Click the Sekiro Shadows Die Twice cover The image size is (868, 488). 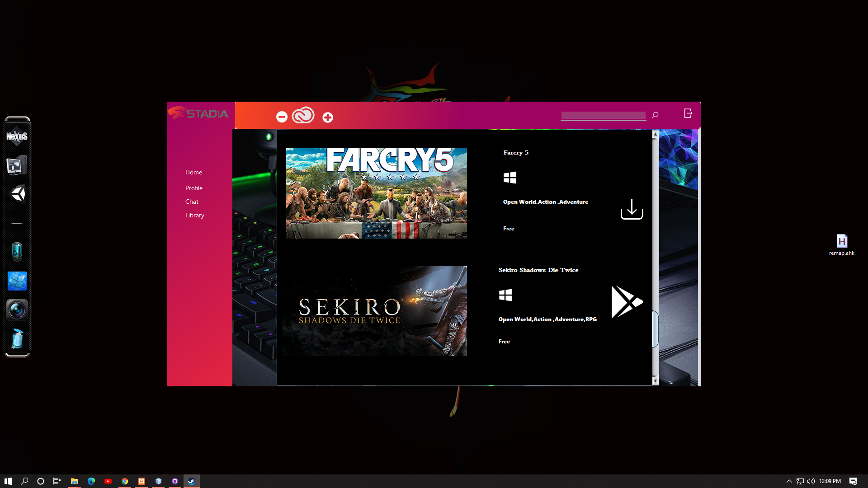tap(374, 311)
